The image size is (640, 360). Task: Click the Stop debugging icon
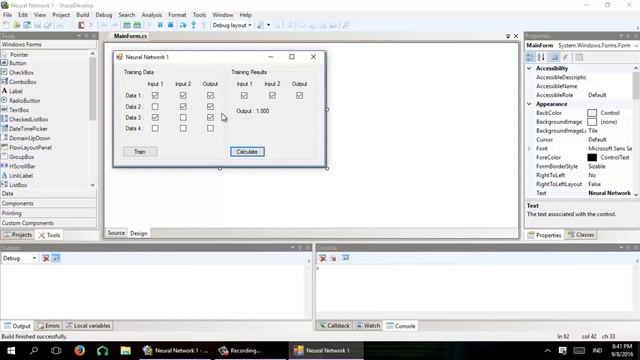tap(171, 25)
